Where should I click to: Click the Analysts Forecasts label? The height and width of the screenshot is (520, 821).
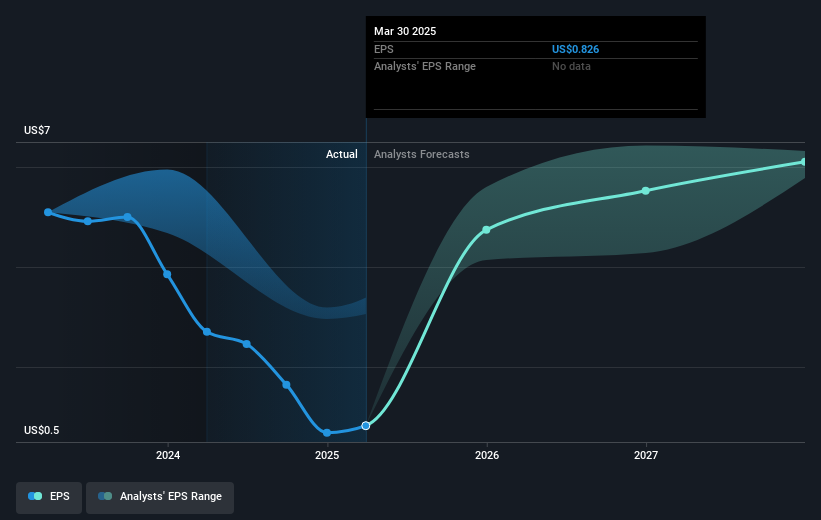pyautogui.click(x=421, y=154)
